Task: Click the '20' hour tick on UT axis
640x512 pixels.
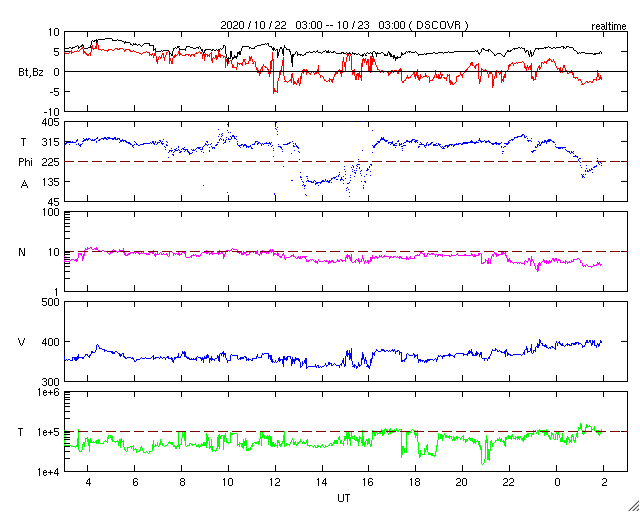Action: 462,482
